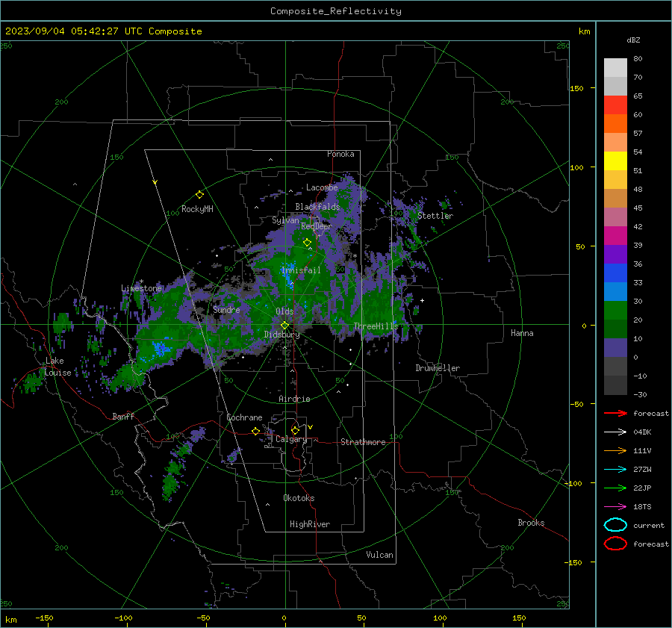Click the red forecast arrow in legend
Image resolution: width=672 pixels, height=628 pixels.
[615, 413]
